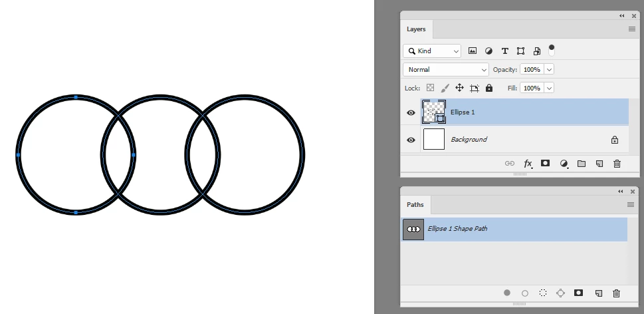The height and width of the screenshot is (314, 644).
Task: Create new fill or adjustment layer
Action: [564, 164]
